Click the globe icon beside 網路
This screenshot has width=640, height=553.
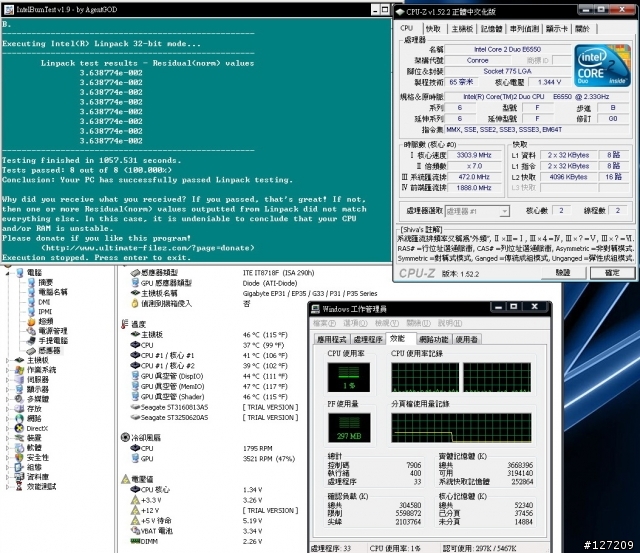(x=19, y=418)
